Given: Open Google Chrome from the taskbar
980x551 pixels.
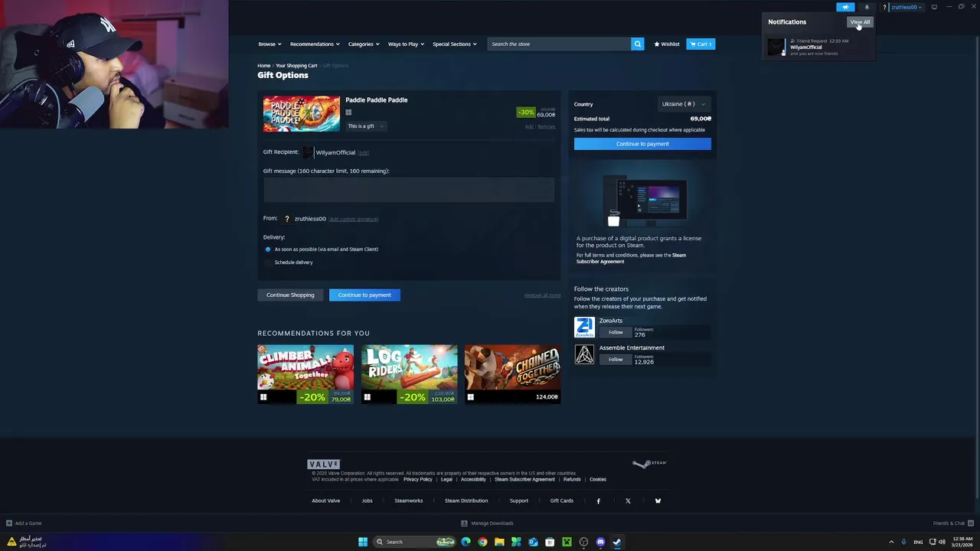Looking at the screenshot, I should [482, 542].
